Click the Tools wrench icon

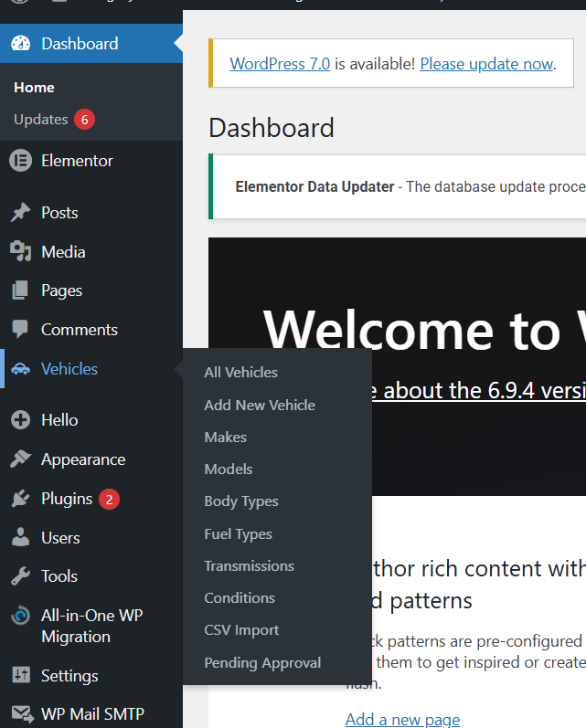20,576
